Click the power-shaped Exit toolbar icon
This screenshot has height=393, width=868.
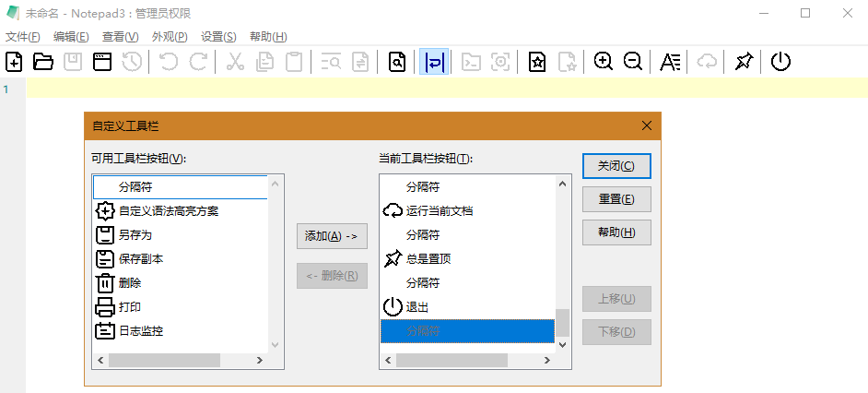coord(780,62)
